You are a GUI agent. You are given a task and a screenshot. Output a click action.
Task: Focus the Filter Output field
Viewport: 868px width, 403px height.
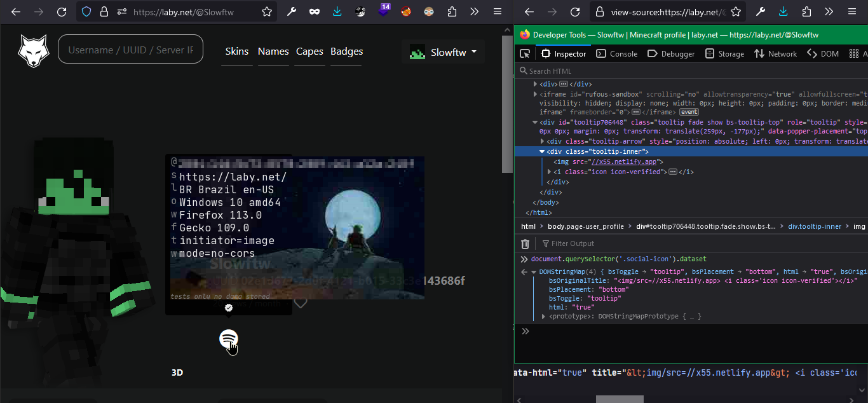[x=702, y=243]
